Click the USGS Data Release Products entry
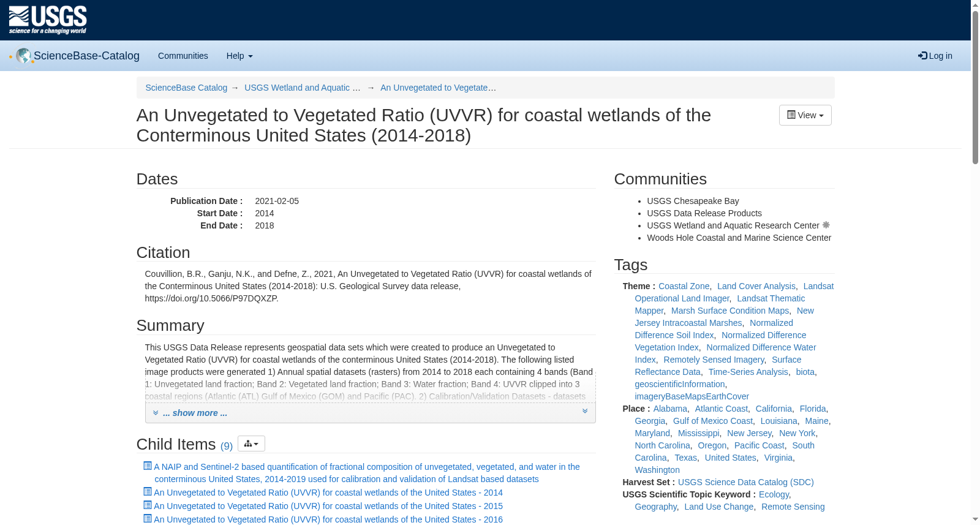Viewport: 980px width, 525px height. point(704,213)
